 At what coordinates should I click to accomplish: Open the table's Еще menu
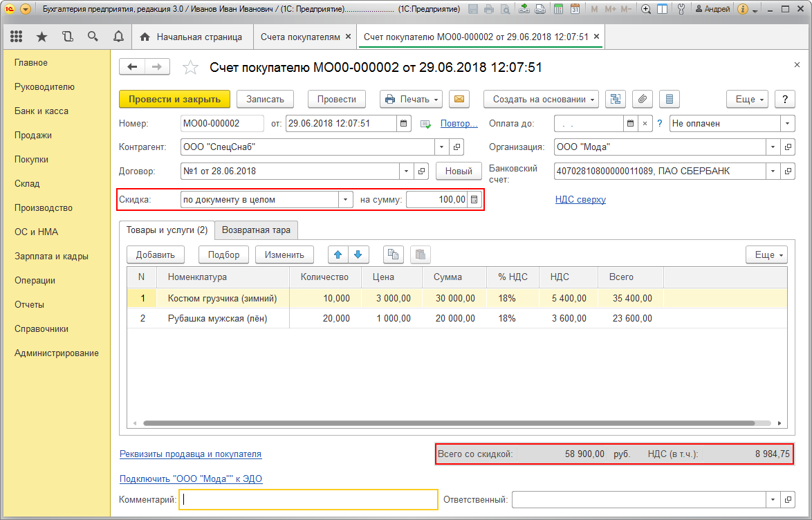[766, 255]
